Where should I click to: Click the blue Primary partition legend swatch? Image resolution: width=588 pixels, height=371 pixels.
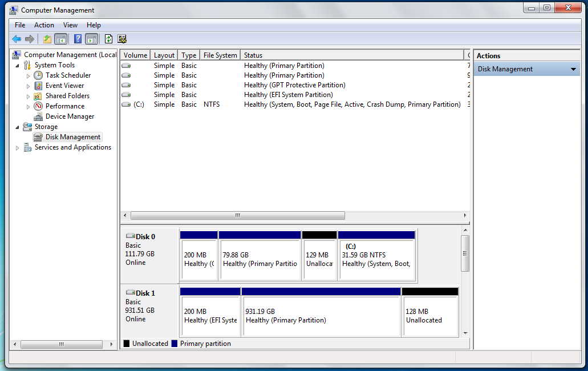175,344
